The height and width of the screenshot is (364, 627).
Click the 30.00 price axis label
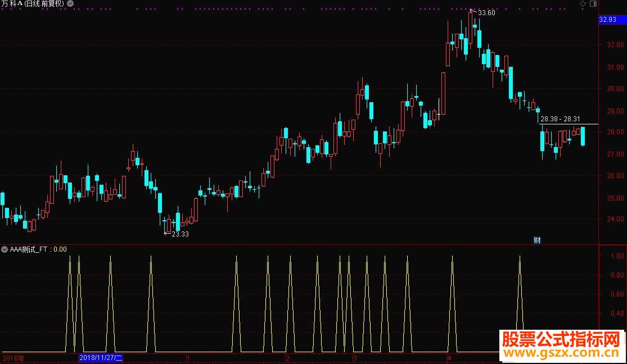coord(615,89)
